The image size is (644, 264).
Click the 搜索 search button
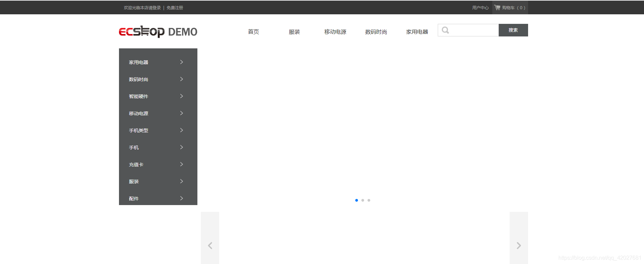point(513,30)
